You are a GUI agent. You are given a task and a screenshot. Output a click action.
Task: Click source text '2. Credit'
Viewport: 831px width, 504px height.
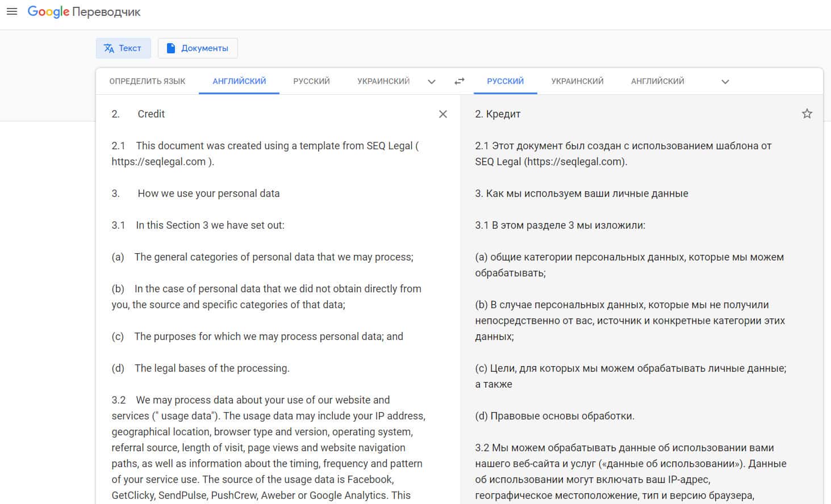point(138,114)
